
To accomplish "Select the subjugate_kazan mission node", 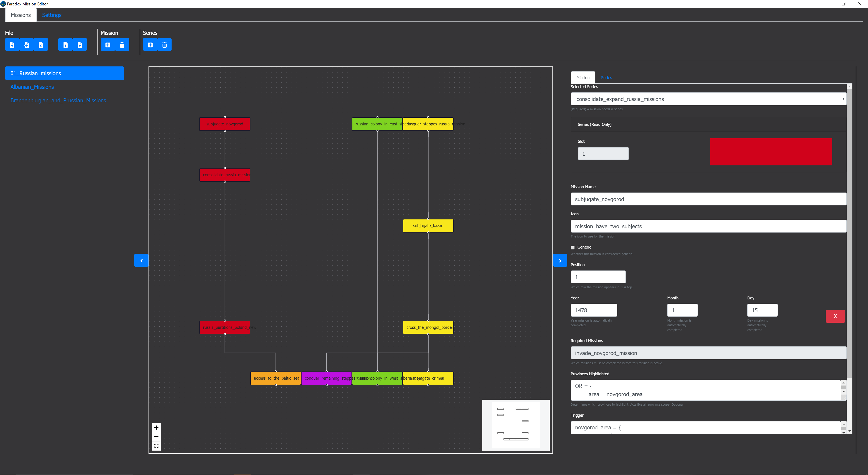I will point(428,225).
